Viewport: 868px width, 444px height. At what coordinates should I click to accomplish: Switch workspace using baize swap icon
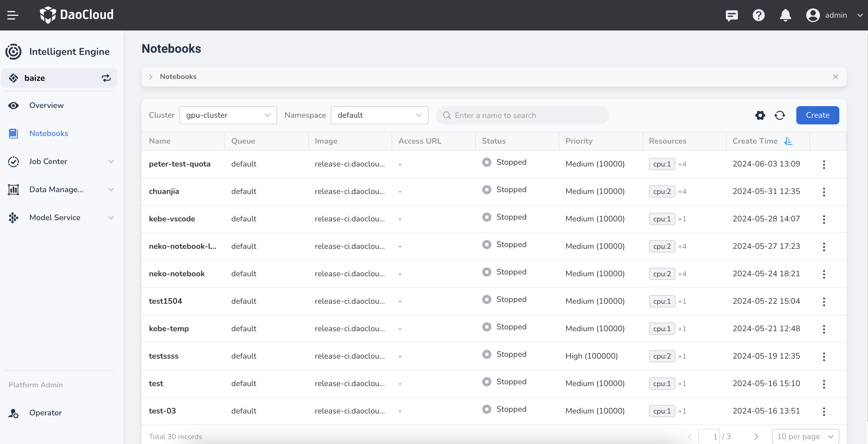pyautogui.click(x=106, y=78)
